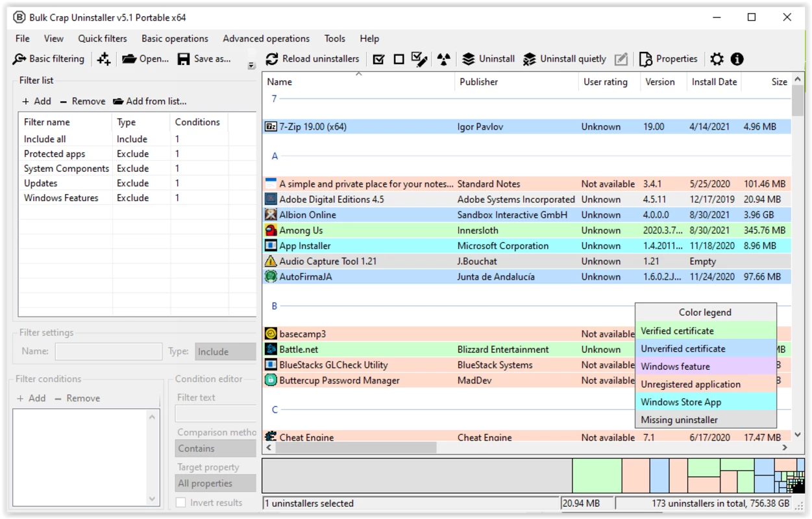Click the app list vertical scrollbar down arrow
Screen dimensions: 812x519
pos(798,435)
